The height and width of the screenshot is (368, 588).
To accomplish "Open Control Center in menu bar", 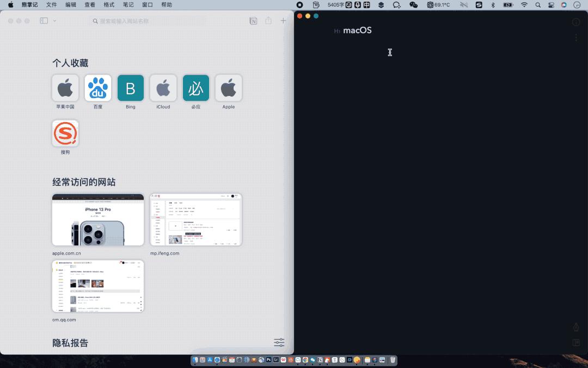I will pyautogui.click(x=551, y=5).
